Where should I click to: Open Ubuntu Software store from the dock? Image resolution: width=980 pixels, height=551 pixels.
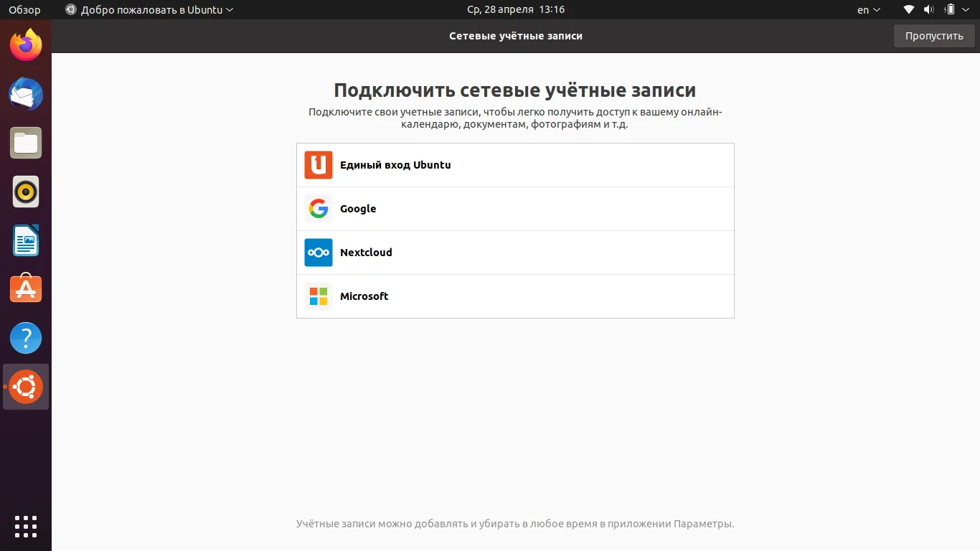(26, 289)
